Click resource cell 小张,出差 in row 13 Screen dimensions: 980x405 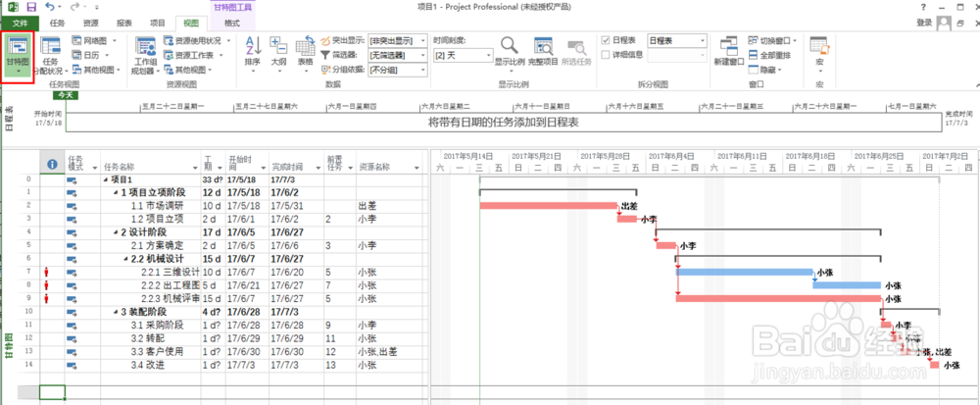click(388, 351)
